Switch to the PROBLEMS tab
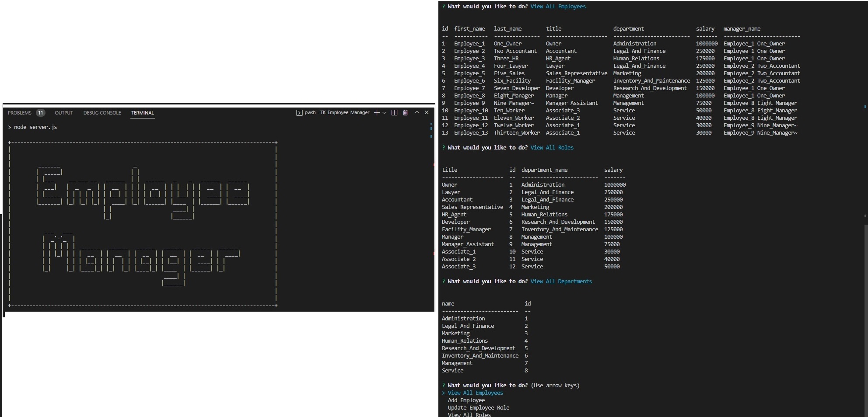 point(20,113)
